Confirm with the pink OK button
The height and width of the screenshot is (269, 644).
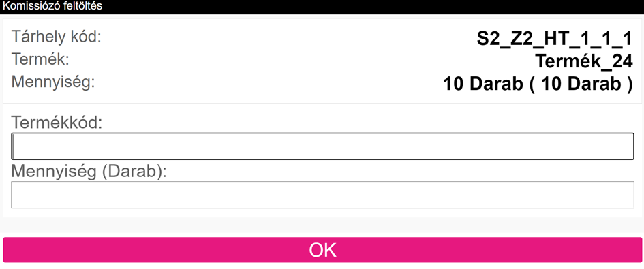(x=322, y=250)
